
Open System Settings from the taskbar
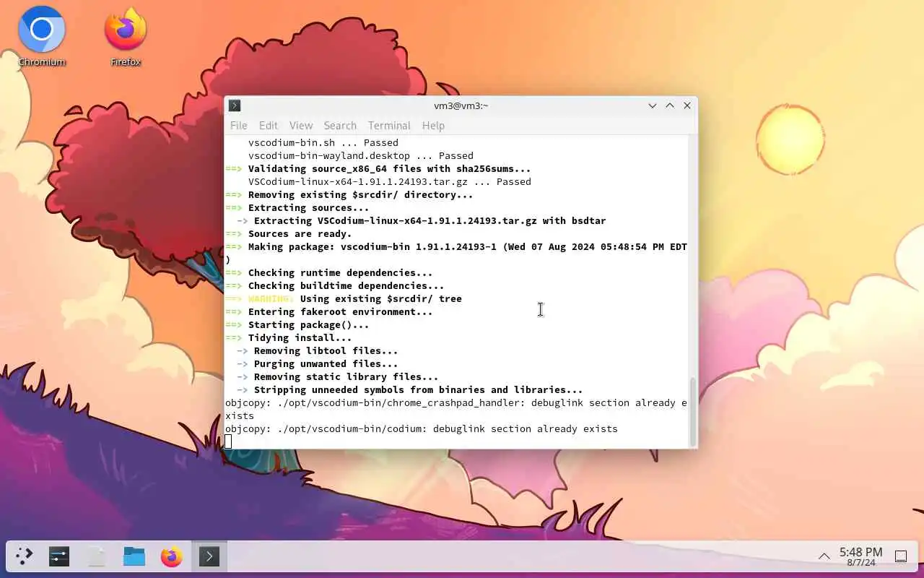[59, 556]
